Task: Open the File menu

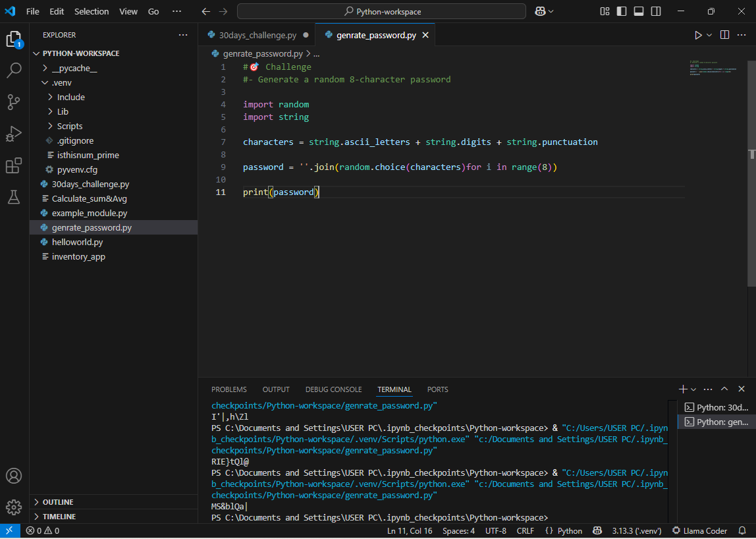Action: tap(33, 11)
